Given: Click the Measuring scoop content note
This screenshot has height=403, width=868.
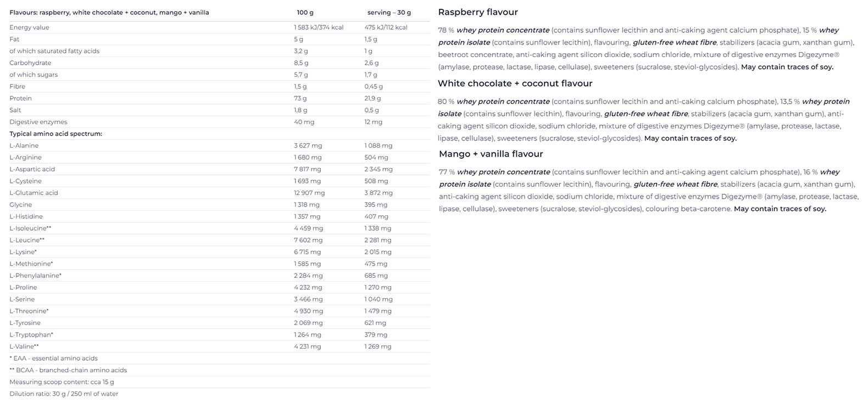Looking at the screenshot, I should 62,382.
